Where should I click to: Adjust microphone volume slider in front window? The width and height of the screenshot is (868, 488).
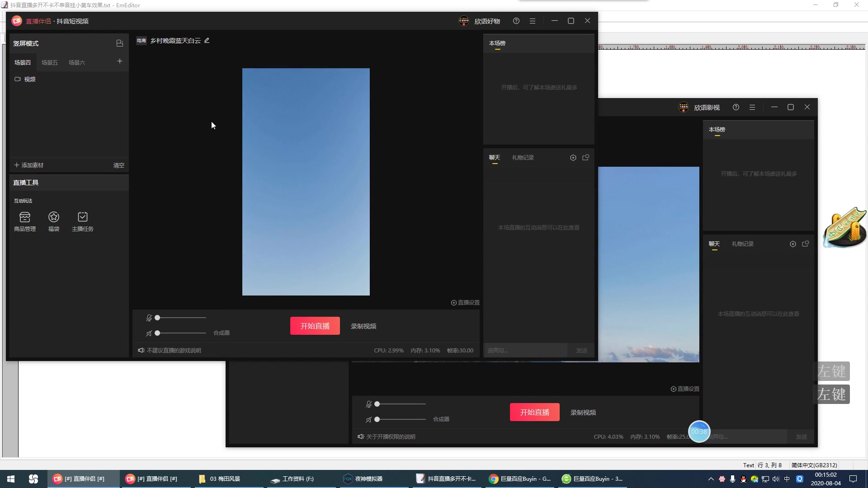pos(181,318)
